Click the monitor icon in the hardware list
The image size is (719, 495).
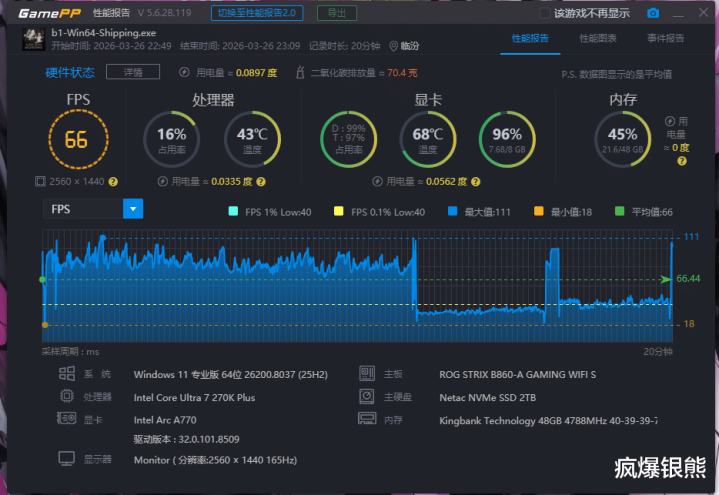[66, 459]
